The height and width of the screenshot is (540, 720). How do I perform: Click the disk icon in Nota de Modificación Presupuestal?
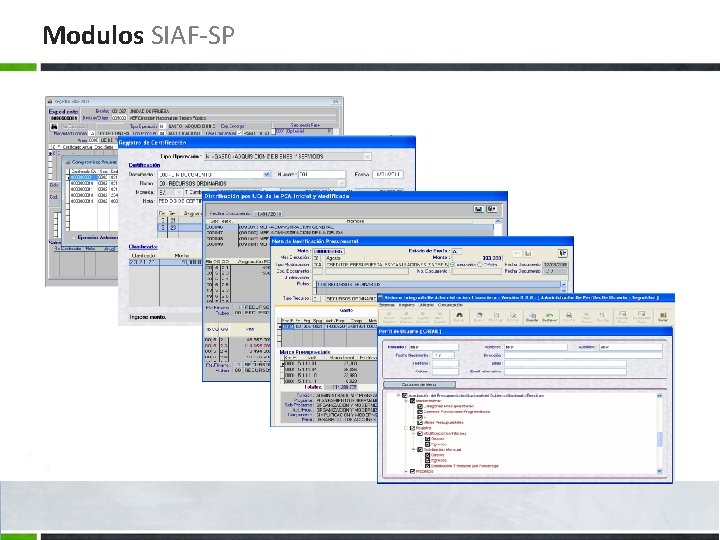[529, 253]
